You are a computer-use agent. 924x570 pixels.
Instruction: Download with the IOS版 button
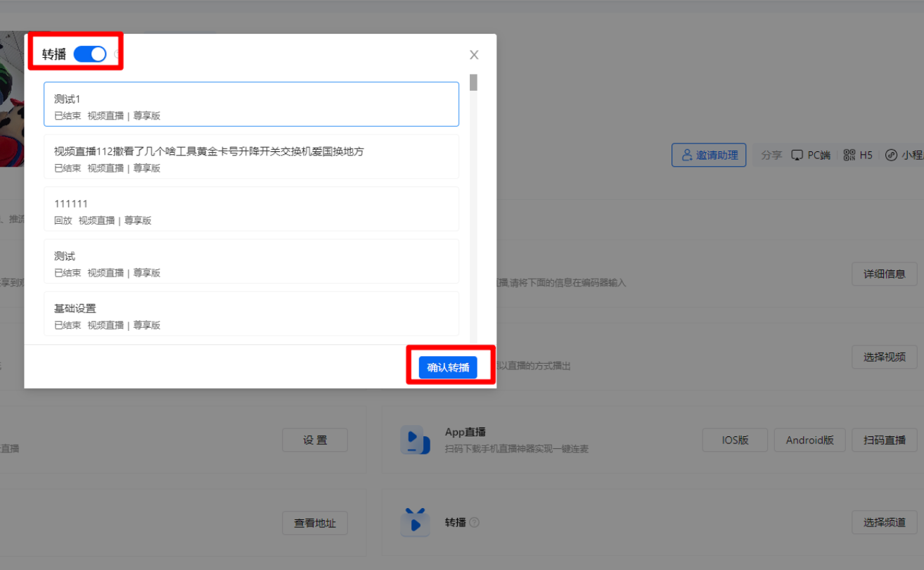pyautogui.click(x=734, y=440)
